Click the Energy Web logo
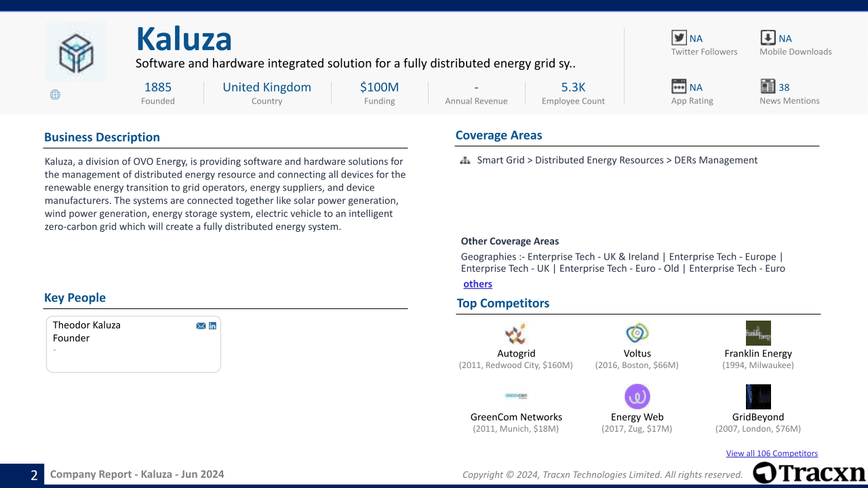868x488 pixels. (637, 396)
